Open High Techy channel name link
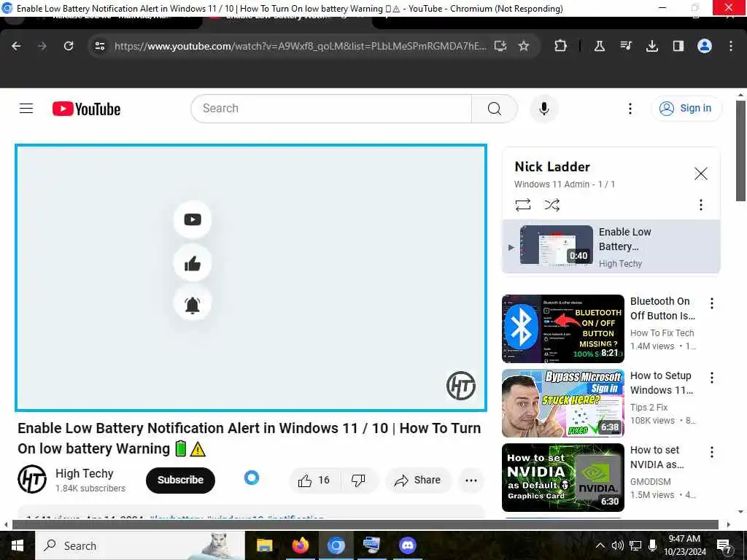 pyautogui.click(x=85, y=473)
